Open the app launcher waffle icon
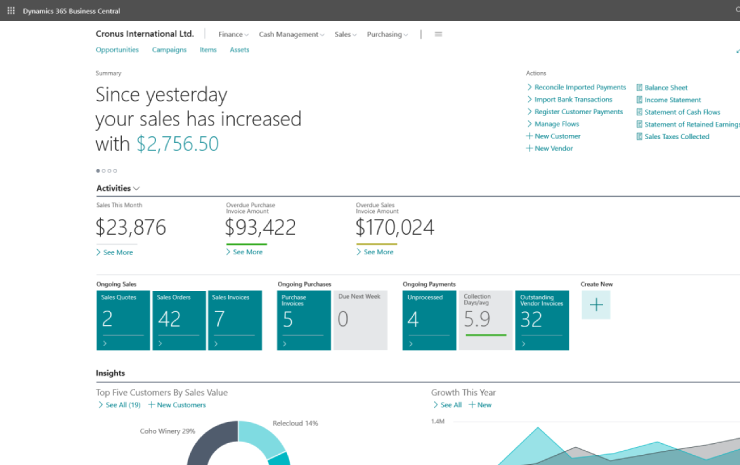The image size is (740, 465). click(x=11, y=10)
